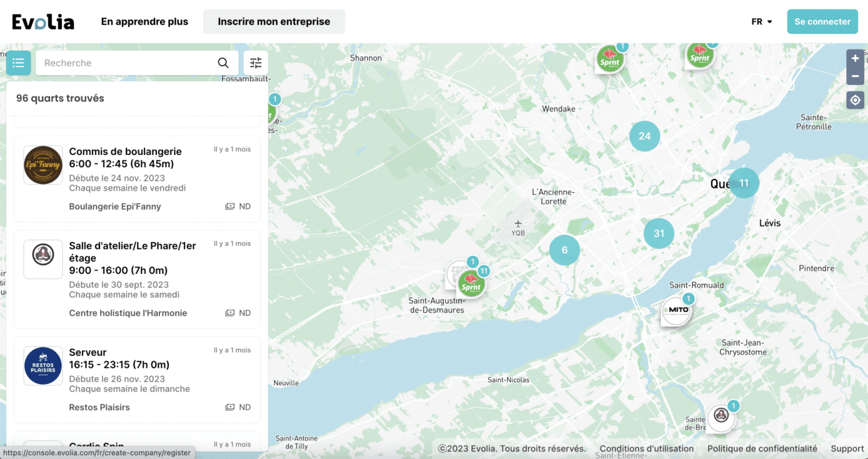Center map on my location
This screenshot has height=459, width=868.
click(x=855, y=100)
